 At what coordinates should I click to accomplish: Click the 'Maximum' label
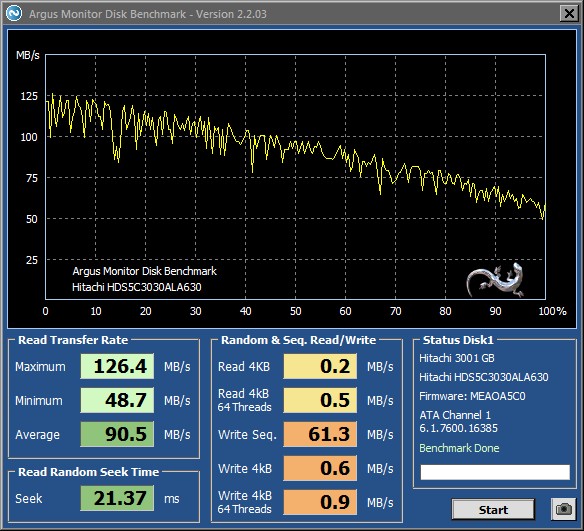tap(40, 367)
